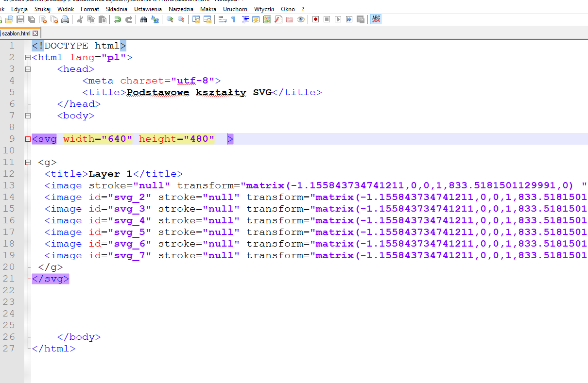Open the Składnia menu
Screen dimensions: 588x383
pos(117,9)
